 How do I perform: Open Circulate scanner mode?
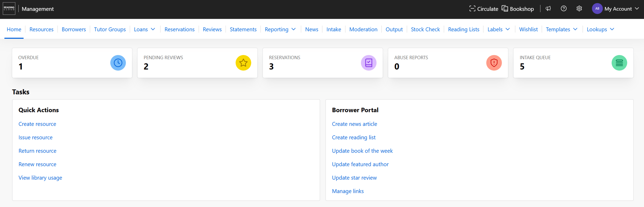483,9
